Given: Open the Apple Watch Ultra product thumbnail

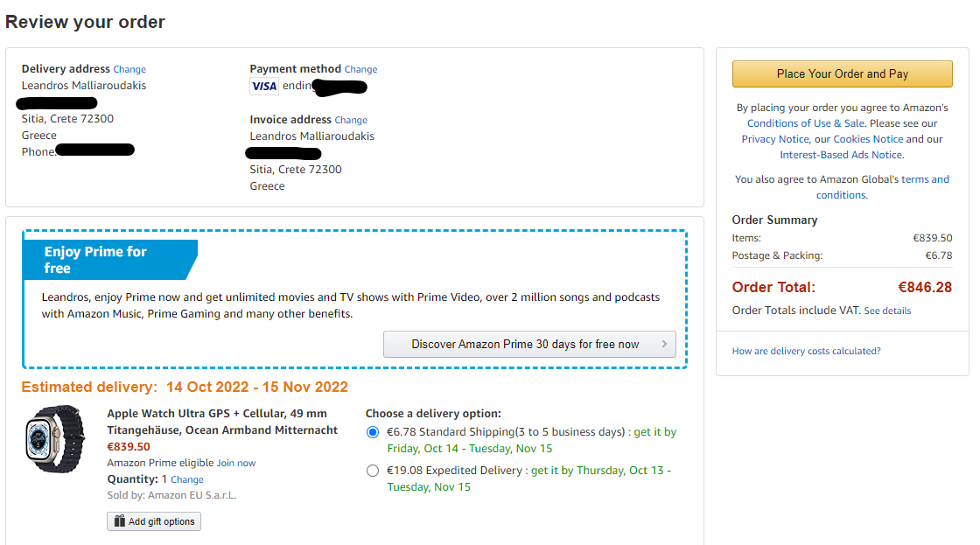Looking at the screenshot, I should (55, 439).
